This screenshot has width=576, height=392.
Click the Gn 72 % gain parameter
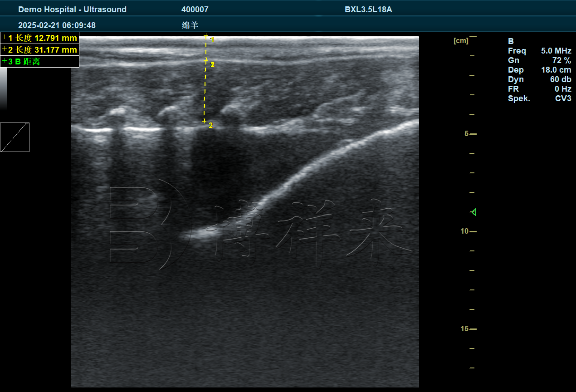(539, 60)
